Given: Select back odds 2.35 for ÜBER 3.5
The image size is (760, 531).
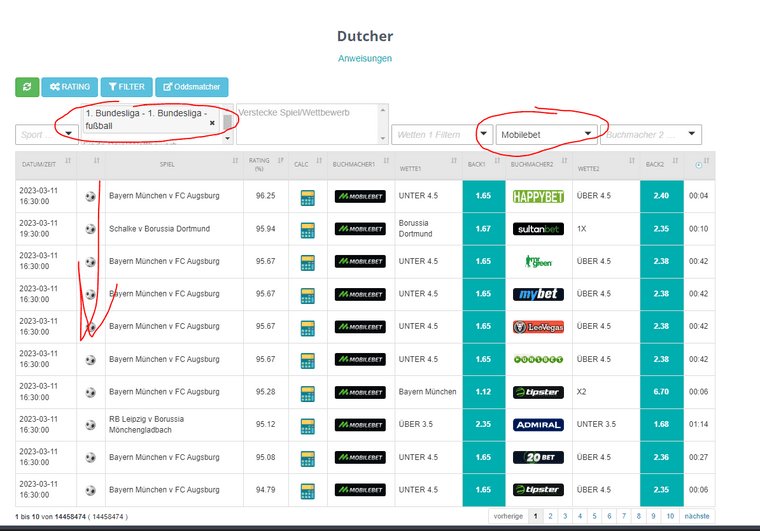Looking at the screenshot, I should point(484,424).
